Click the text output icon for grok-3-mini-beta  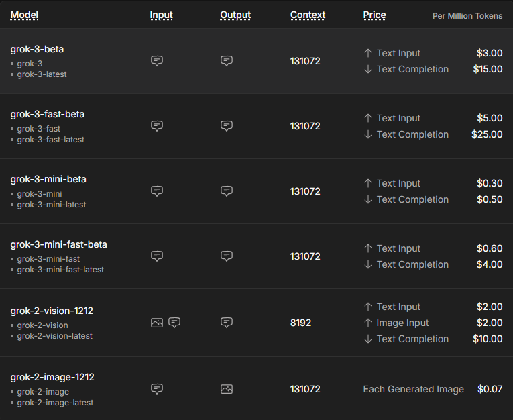pyautogui.click(x=227, y=191)
